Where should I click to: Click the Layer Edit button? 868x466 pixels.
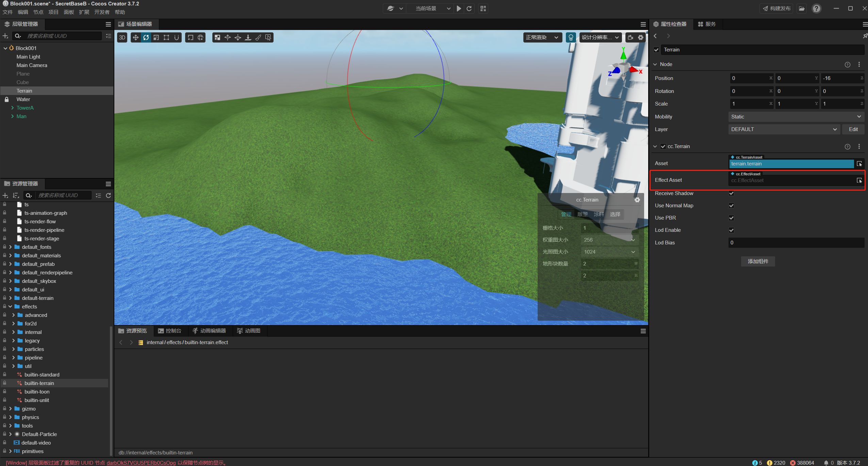[x=853, y=129]
